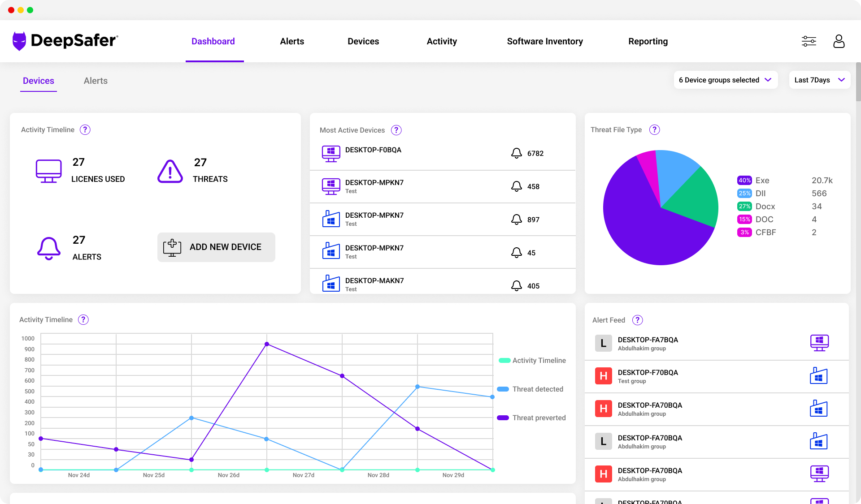The width and height of the screenshot is (861, 504).
Task: Click the Alerts bell icon in summary
Action: [48, 248]
